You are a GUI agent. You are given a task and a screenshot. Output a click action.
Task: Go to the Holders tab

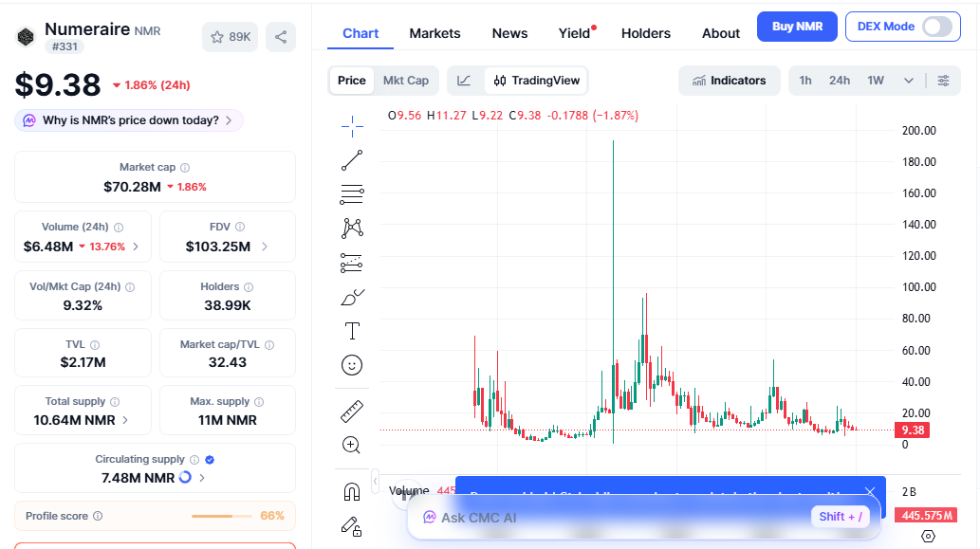pyautogui.click(x=645, y=33)
